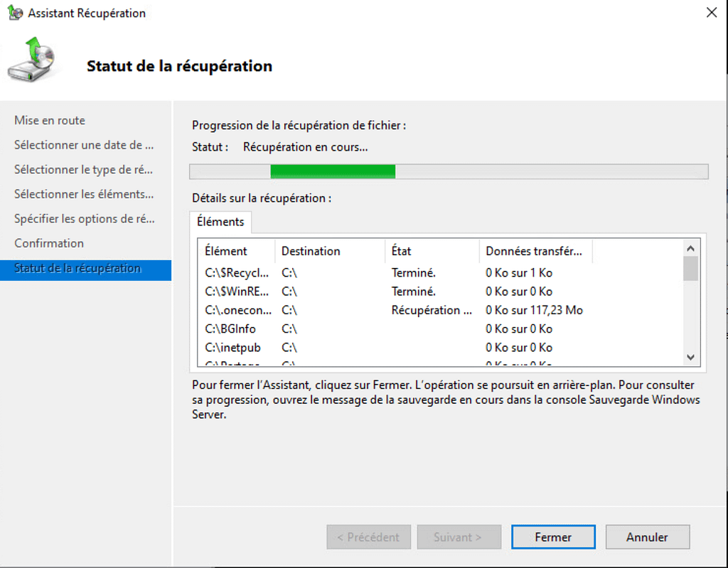Image resolution: width=728 pixels, height=568 pixels.
Task: Click the État column header
Action: (x=401, y=251)
